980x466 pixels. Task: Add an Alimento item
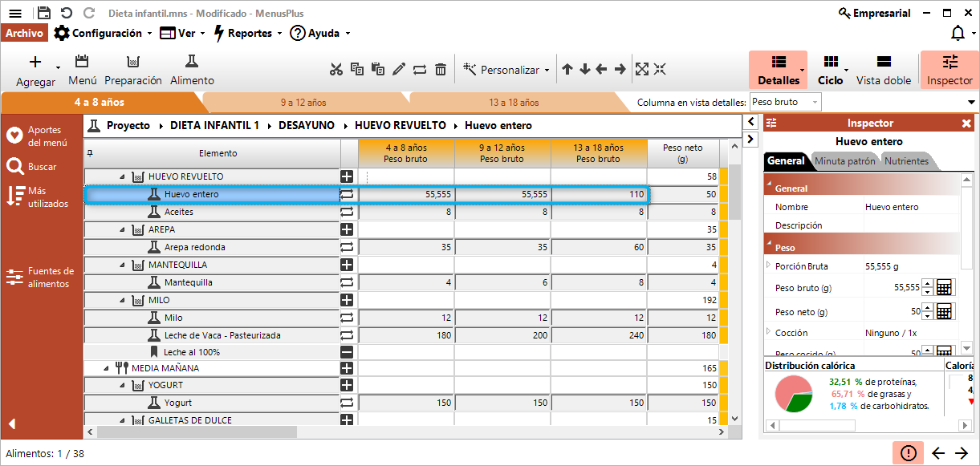tap(192, 70)
